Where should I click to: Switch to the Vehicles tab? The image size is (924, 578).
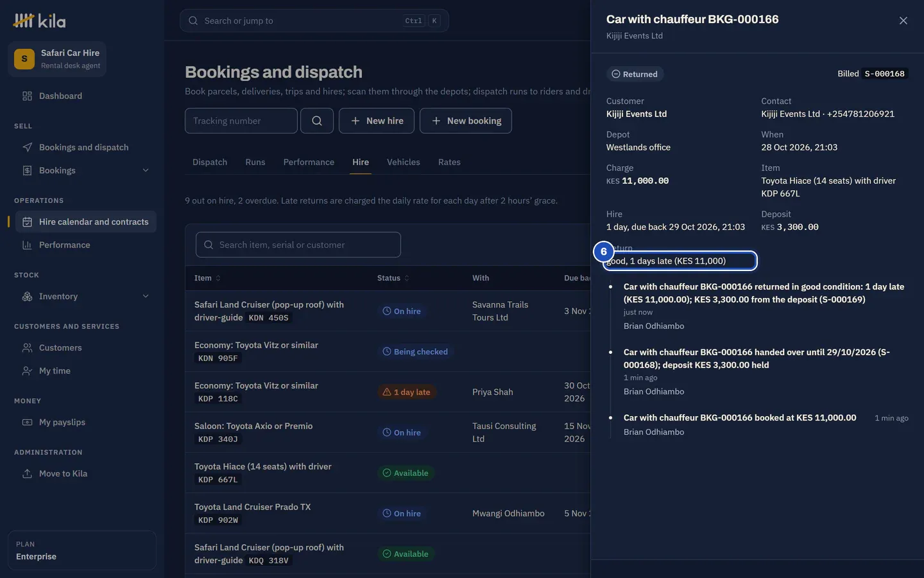[404, 162]
